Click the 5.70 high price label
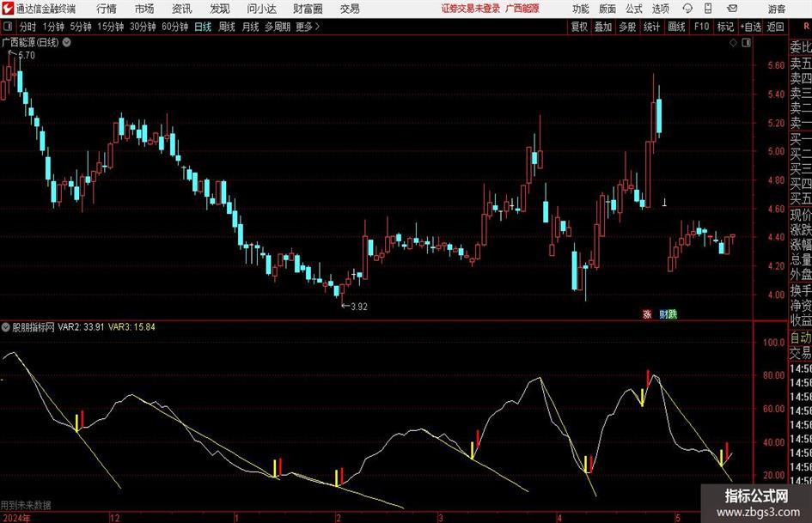The image size is (812, 523). 27,56
